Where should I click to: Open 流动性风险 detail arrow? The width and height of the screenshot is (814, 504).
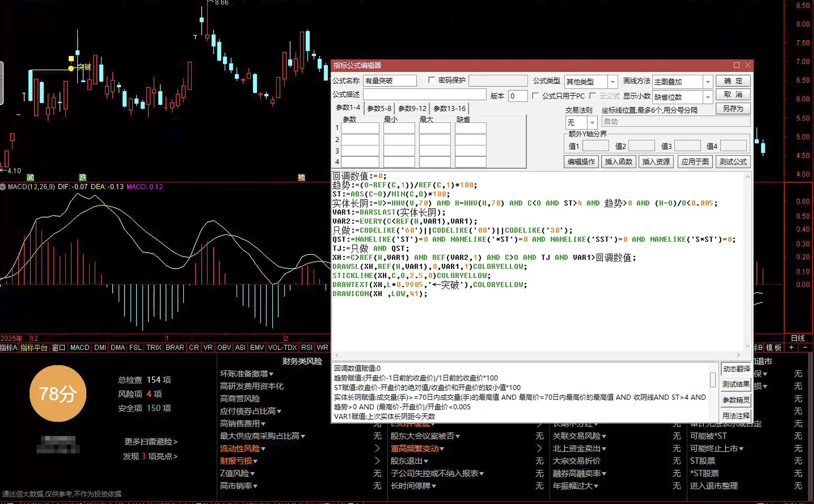click(377, 448)
